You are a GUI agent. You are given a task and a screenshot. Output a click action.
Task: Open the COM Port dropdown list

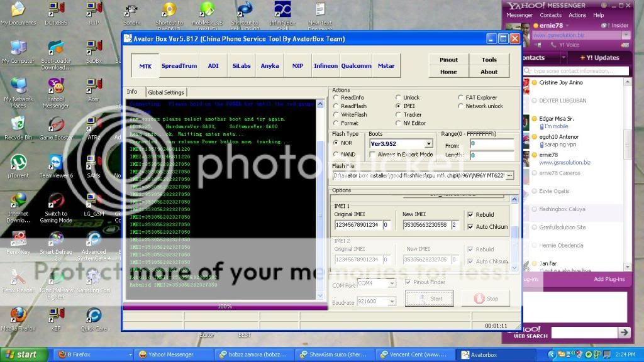pos(392,283)
